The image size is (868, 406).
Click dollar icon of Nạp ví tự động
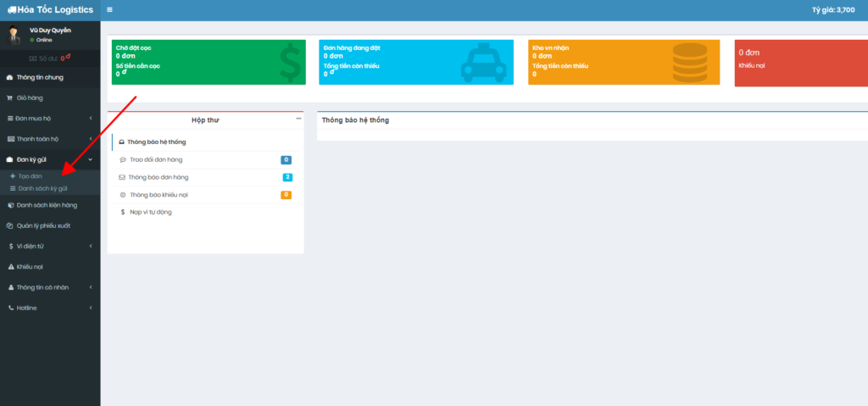click(123, 212)
